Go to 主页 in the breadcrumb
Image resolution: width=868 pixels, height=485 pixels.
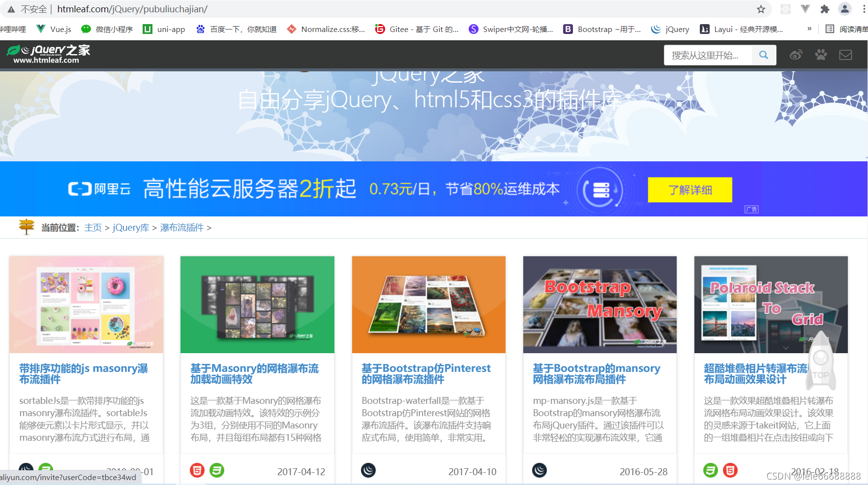tap(93, 228)
